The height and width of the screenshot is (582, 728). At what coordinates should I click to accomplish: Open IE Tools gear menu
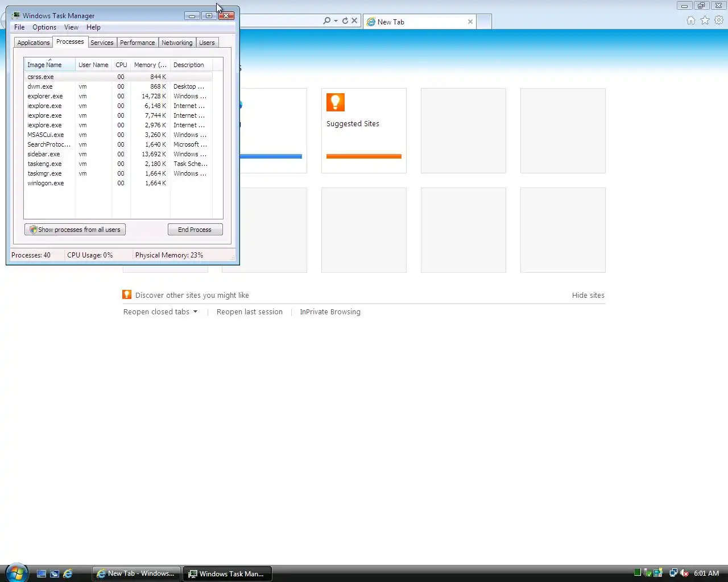(x=719, y=20)
